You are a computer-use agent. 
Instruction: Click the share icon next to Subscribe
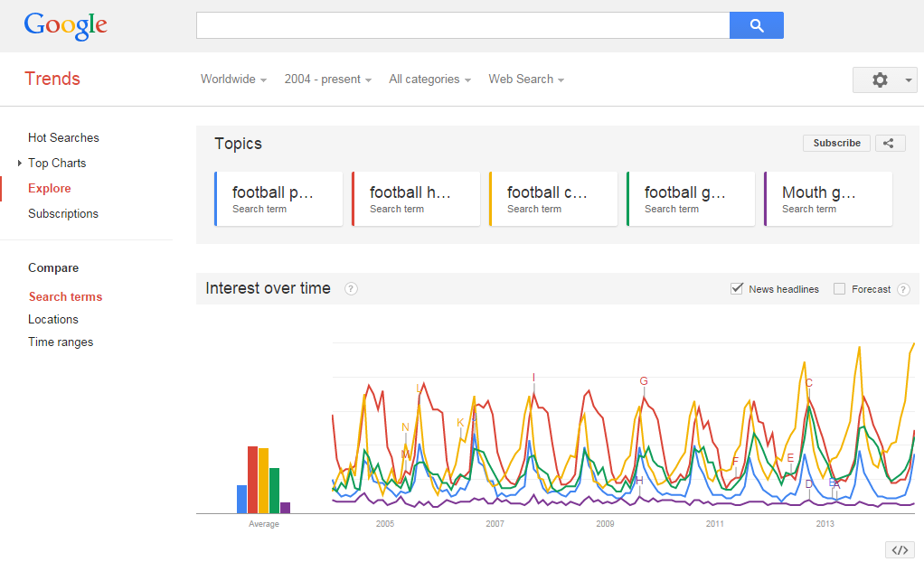tap(890, 143)
